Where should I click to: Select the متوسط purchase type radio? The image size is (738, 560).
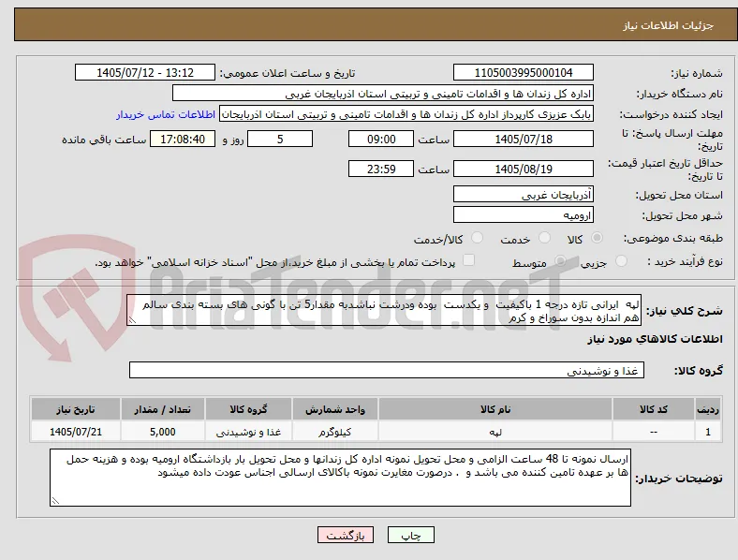[x=560, y=261]
